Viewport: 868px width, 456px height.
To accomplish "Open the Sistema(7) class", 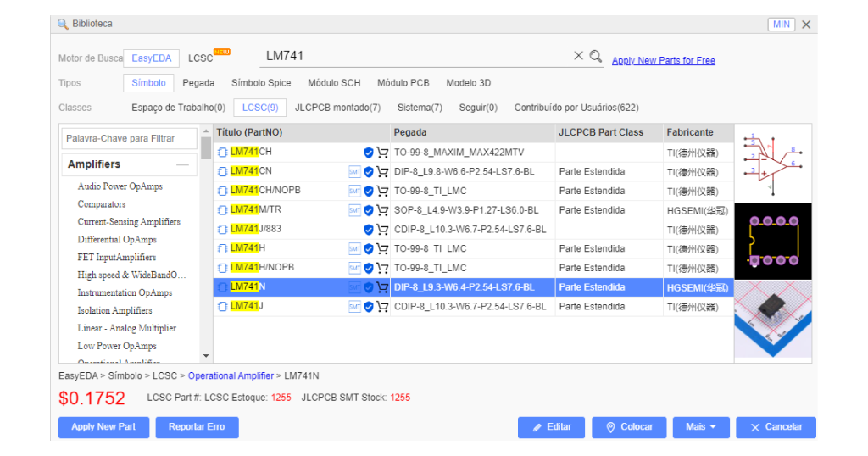I will pos(420,108).
